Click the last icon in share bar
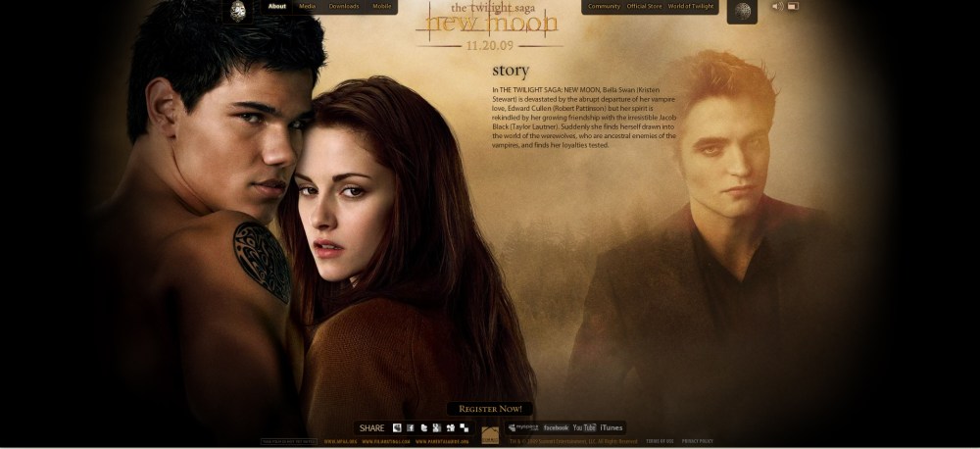This screenshot has width=980, height=449. point(464,427)
